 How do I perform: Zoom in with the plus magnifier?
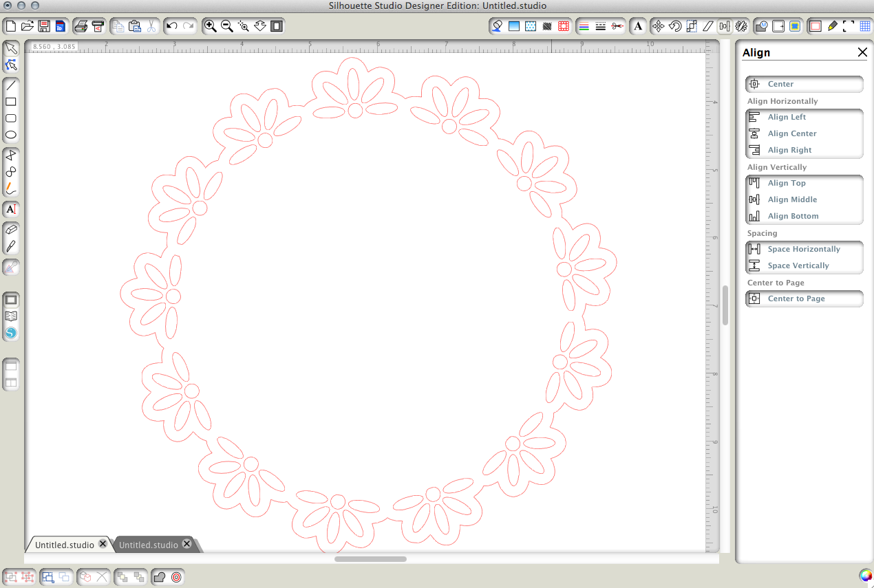point(210,26)
